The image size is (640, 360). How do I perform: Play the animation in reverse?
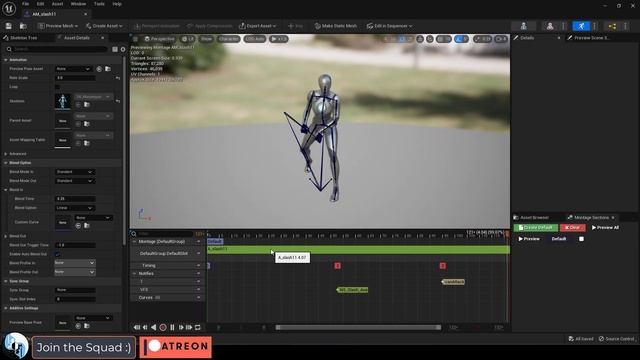tap(153, 327)
